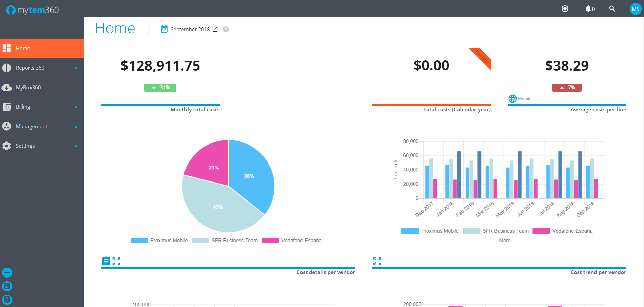Image resolution: width=644 pixels, height=307 pixels.
Task: Toggle SFR Business Team in bar chart legend
Action: [x=496, y=231]
